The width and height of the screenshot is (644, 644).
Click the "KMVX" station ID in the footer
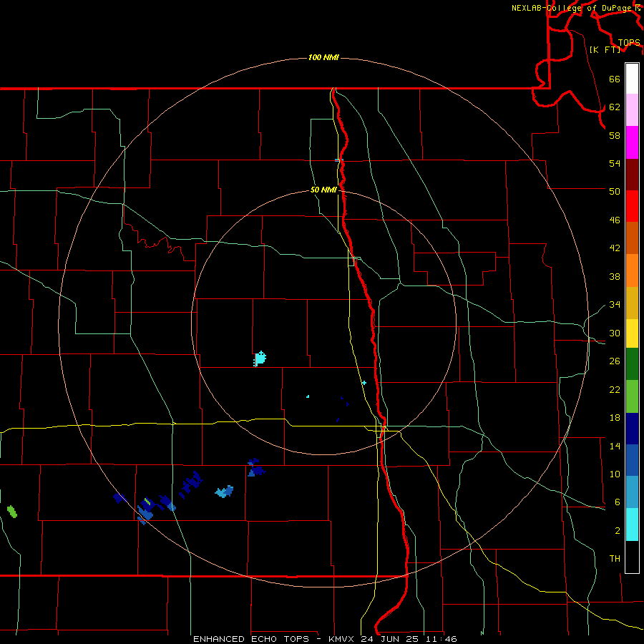[343, 639]
